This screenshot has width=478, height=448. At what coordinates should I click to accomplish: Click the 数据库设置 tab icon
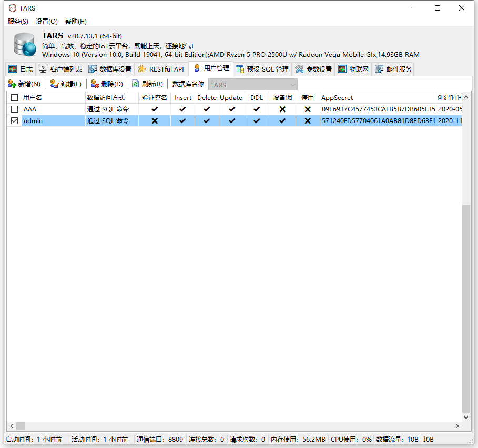coord(93,69)
